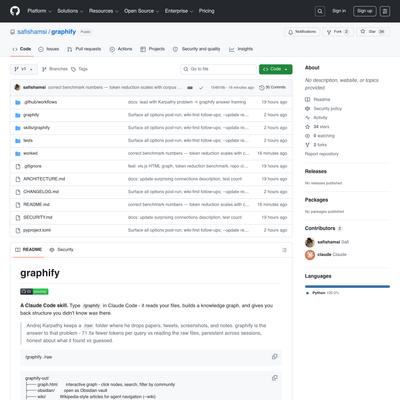Open claude contributor avatar
The width and height of the screenshot is (400, 400).
(310, 255)
